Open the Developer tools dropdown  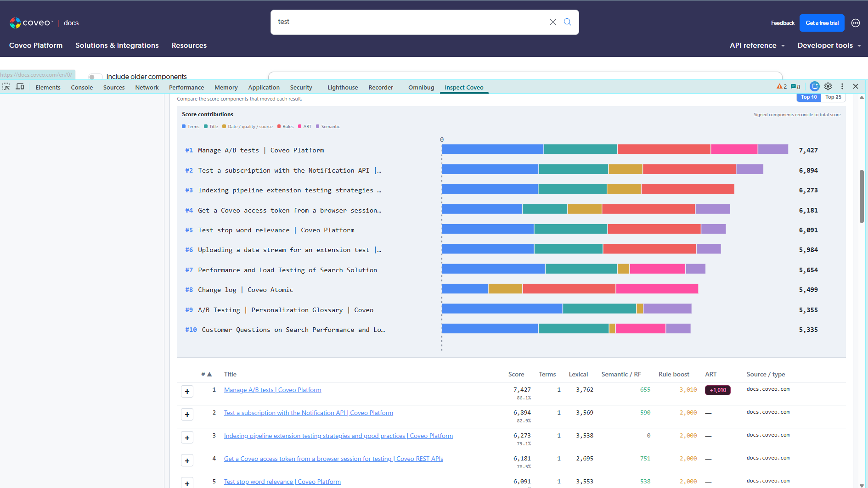[829, 45]
